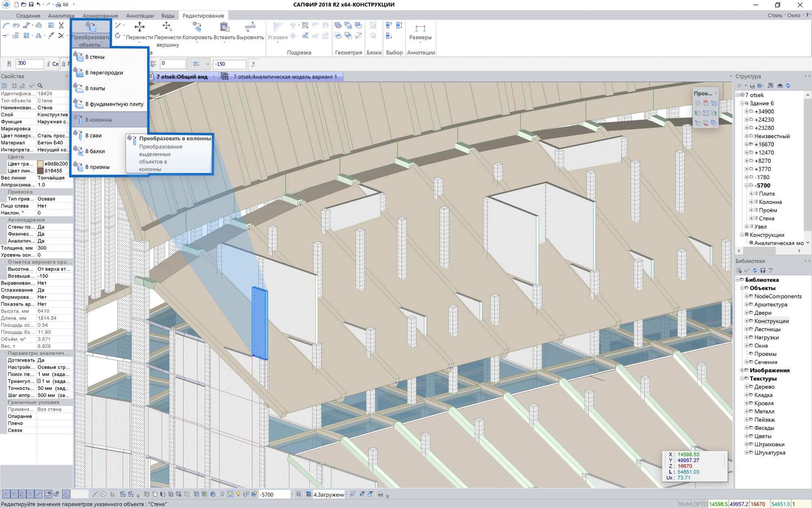Click the scissors cut icon in ribbon
This screenshot has width=812, height=508.
coord(61,25)
